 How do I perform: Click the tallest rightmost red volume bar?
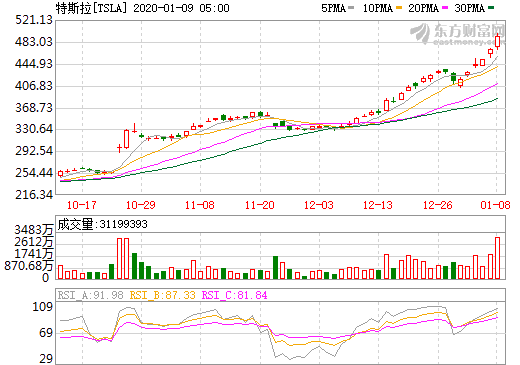(x=497, y=258)
